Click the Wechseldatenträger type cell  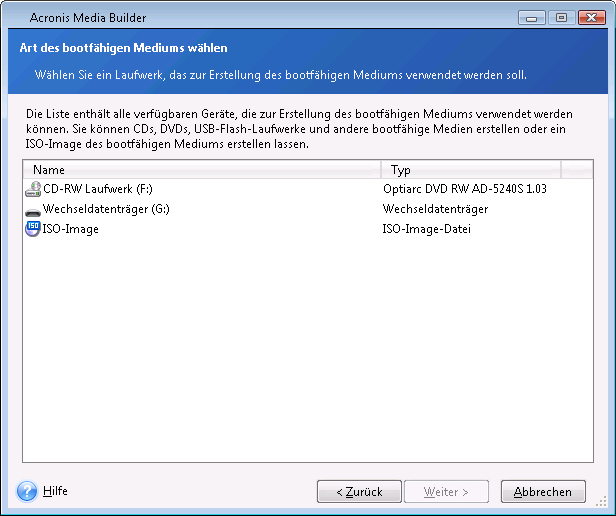click(435, 209)
